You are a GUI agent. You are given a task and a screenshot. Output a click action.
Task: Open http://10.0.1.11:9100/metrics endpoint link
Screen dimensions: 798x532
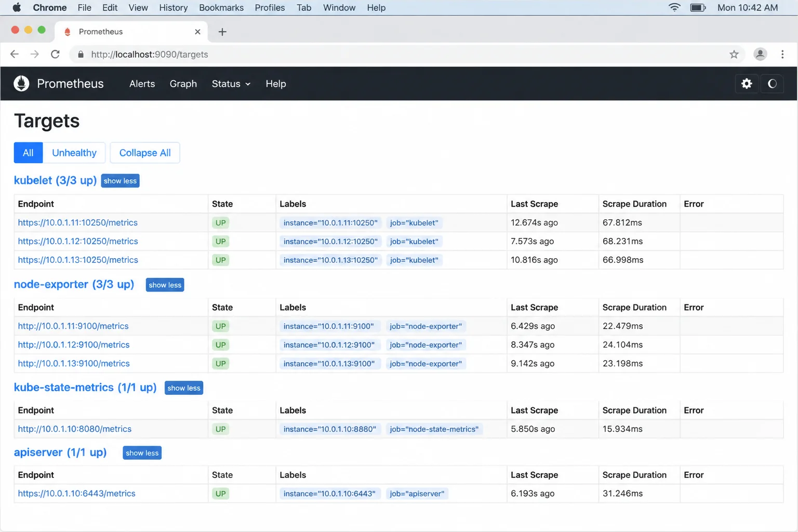point(73,326)
